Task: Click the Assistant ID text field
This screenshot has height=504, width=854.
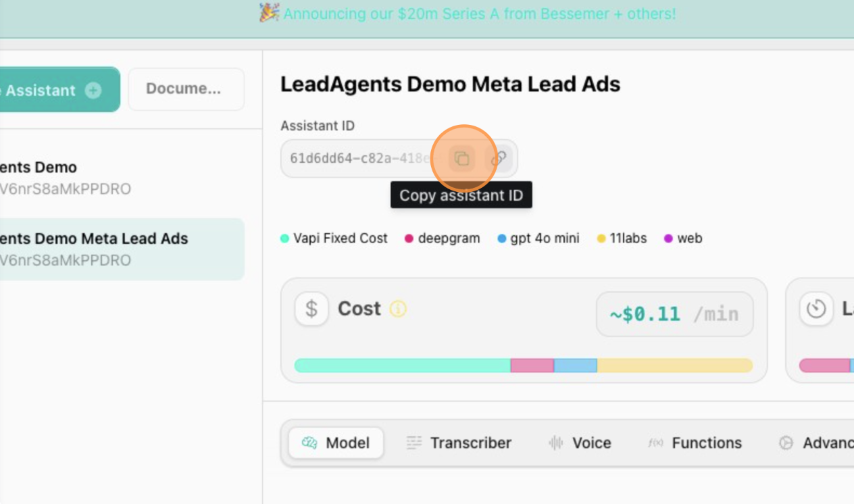Action: coord(359,159)
